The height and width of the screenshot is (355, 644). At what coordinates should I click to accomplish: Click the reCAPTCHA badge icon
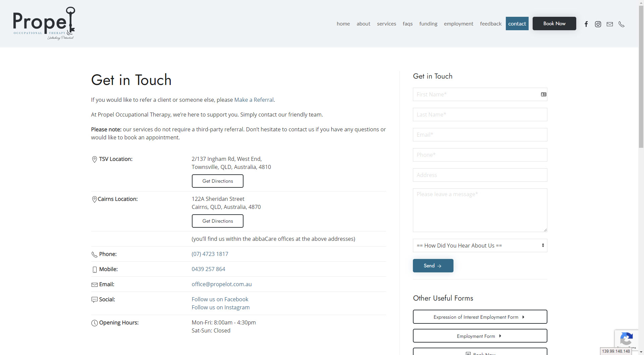pyautogui.click(x=626, y=339)
